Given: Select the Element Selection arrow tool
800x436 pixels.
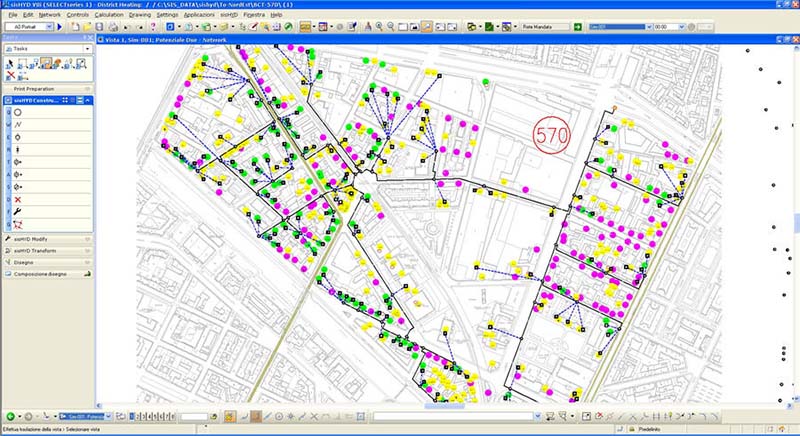Looking at the screenshot, I should pos(10,64).
